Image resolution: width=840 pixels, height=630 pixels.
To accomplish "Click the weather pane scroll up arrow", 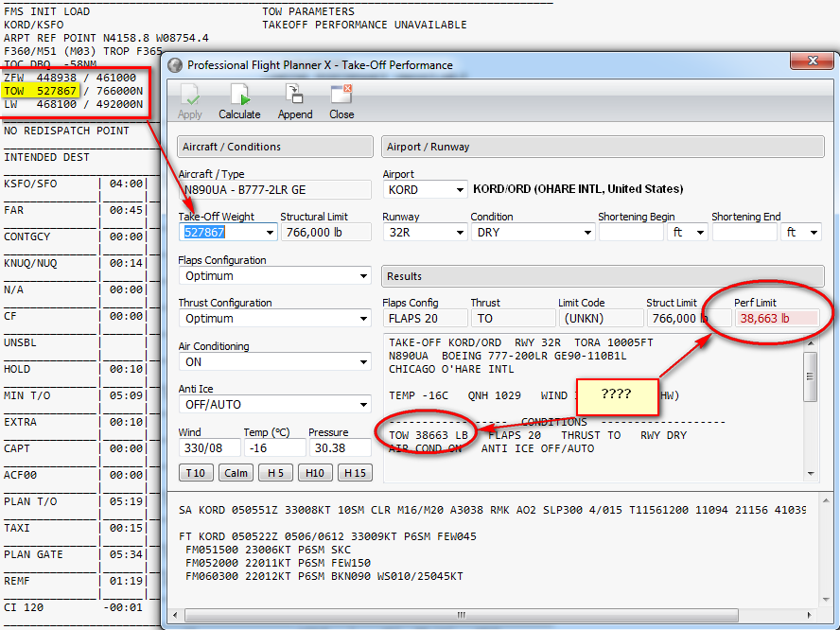I will 826,500.
